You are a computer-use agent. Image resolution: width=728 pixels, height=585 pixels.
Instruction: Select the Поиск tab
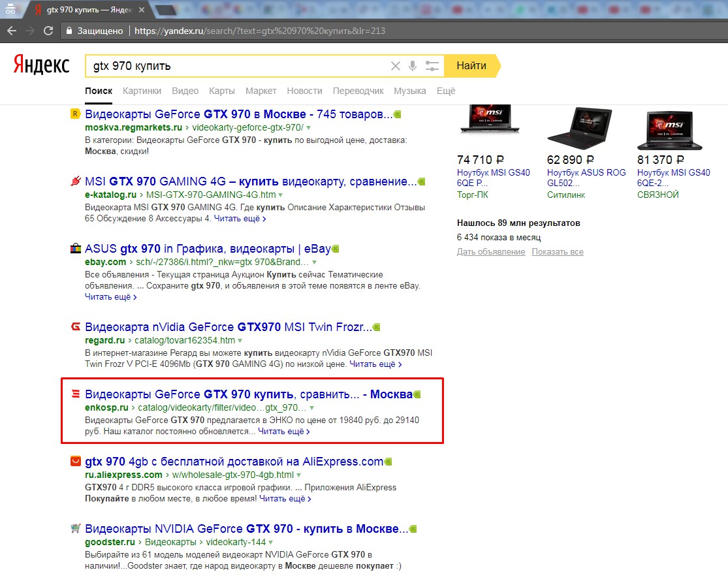click(x=99, y=91)
